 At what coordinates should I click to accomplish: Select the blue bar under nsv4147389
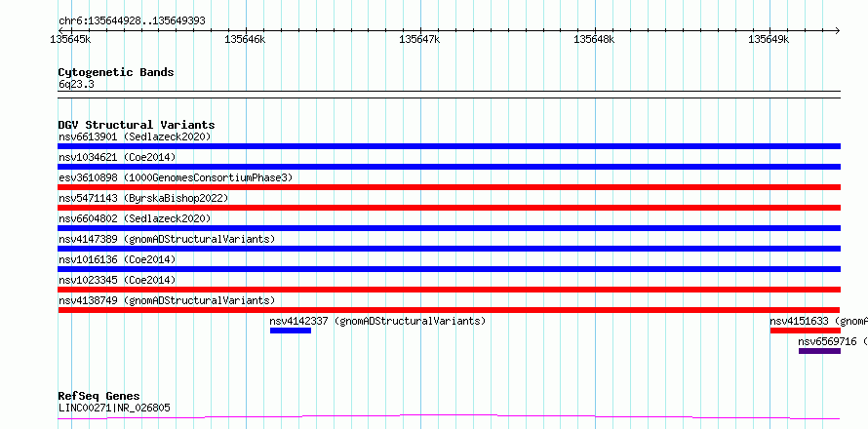[x=450, y=249]
